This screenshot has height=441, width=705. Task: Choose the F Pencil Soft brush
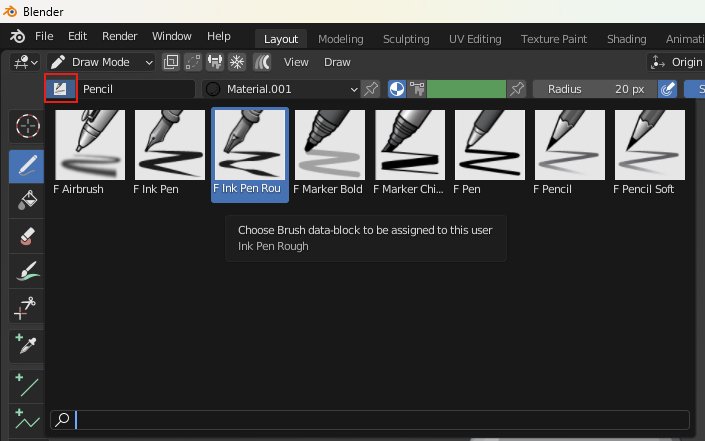click(650, 153)
